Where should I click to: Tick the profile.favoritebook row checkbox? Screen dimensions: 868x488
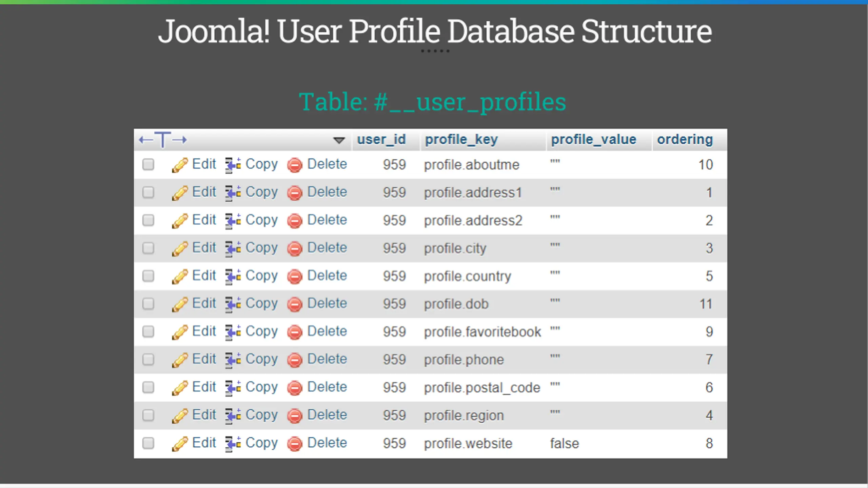[x=148, y=331]
